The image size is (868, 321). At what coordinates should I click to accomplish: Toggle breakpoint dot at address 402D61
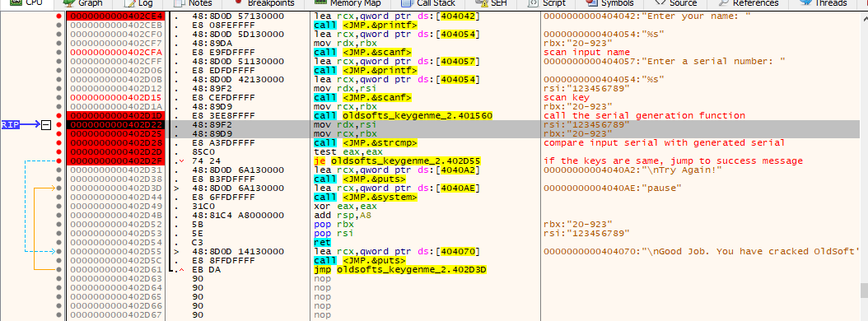(59, 269)
